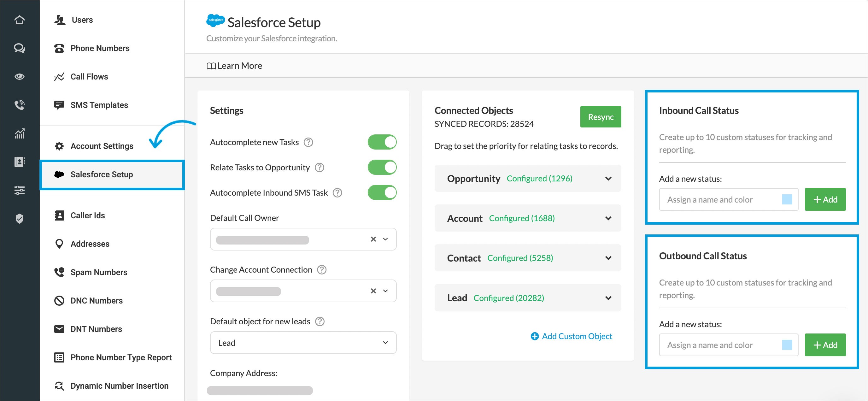Image resolution: width=868 pixels, height=401 pixels.
Task: Pick the Inbound Call Status color swatch
Action: click(787, 199)
